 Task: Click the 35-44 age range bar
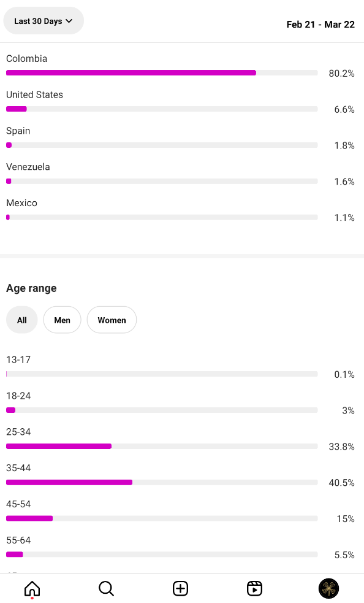click(x=162, y=482)
